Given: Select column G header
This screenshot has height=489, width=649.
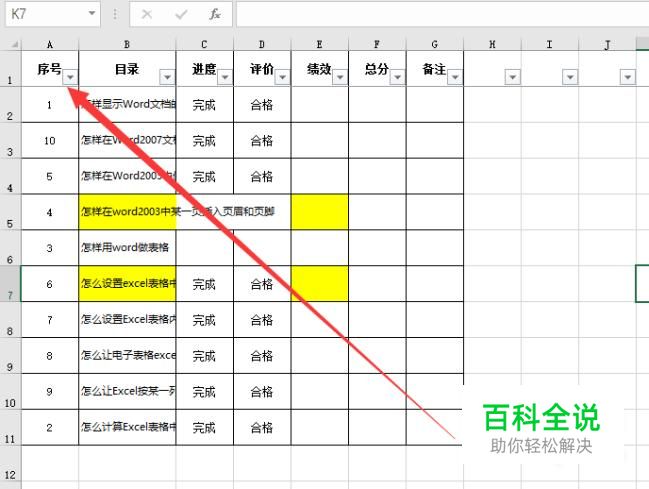Looking at the screenshot, I should pos(435,44).
